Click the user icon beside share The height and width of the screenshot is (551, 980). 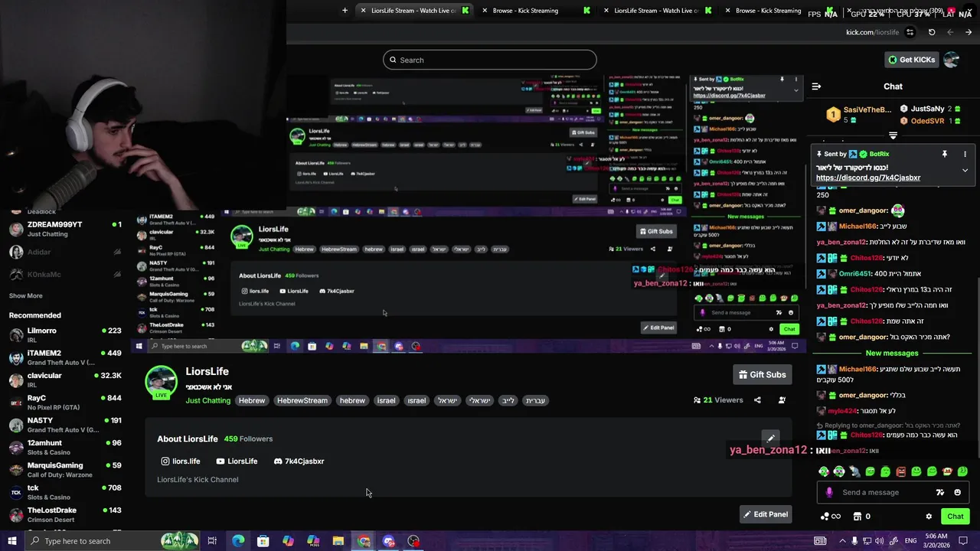click(782, 400)
